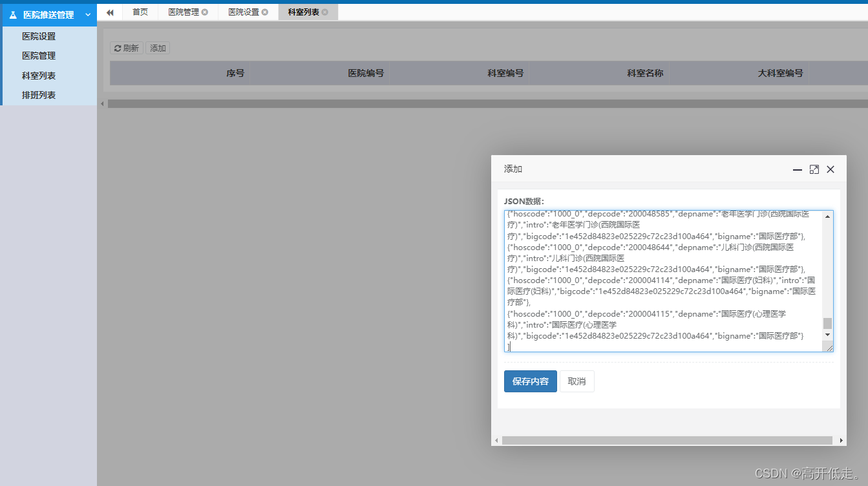Click the textarea resize grip corner
The image size is (868, 486).
[828, 347]
